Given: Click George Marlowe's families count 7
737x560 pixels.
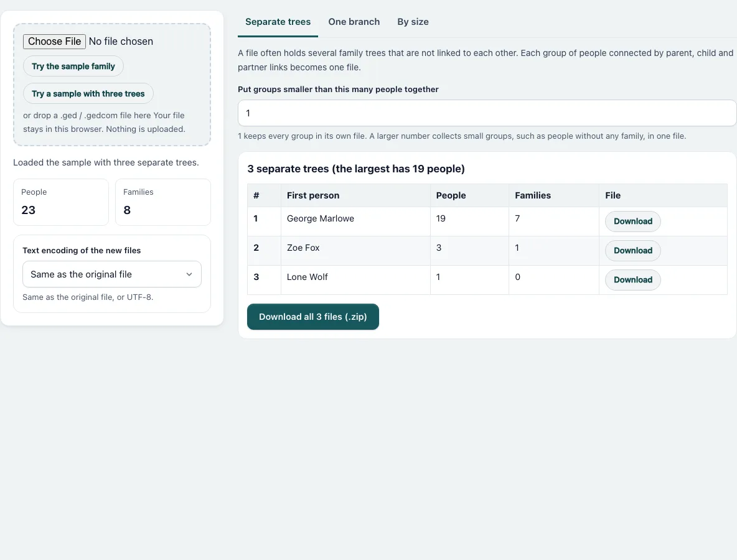Looking at the screenshot, I should (x=517, y=218).
